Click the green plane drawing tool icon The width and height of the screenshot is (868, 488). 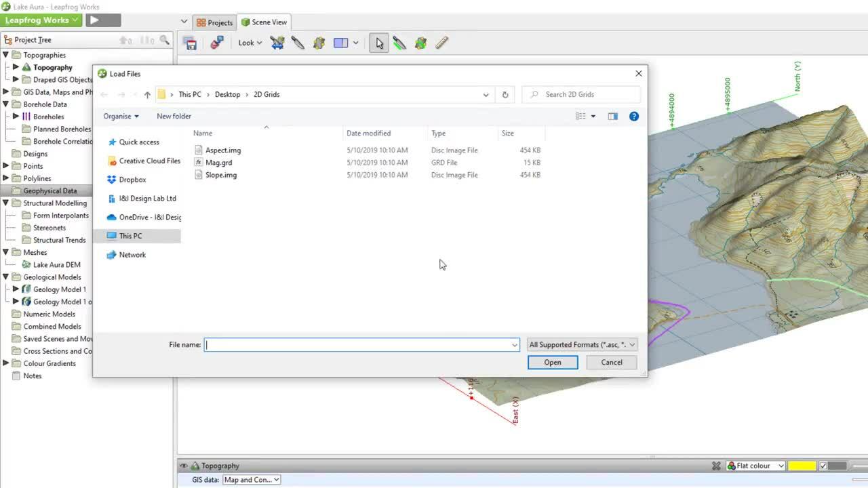click(x=420, y=43)
